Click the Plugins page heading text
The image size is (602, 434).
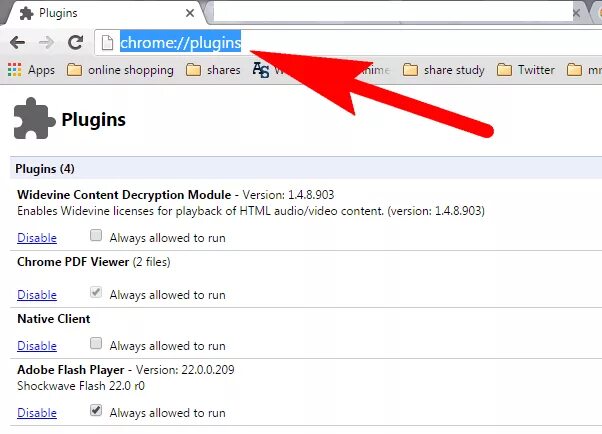pyautogui.click(x=93, y=119)
